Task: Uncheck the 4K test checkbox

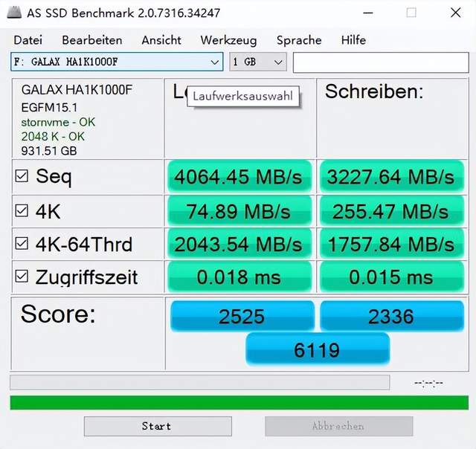Action: 22,210
